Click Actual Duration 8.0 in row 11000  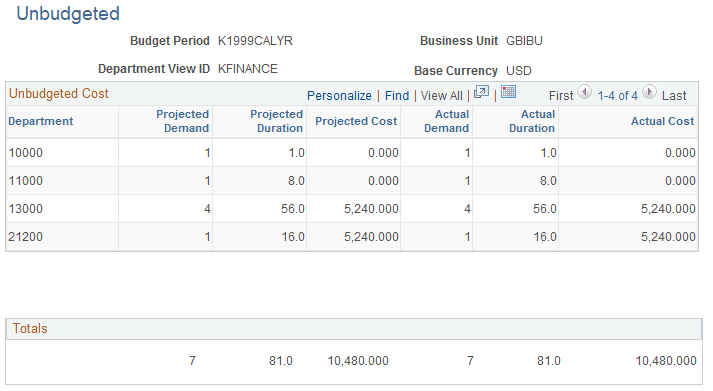(548, 181)
